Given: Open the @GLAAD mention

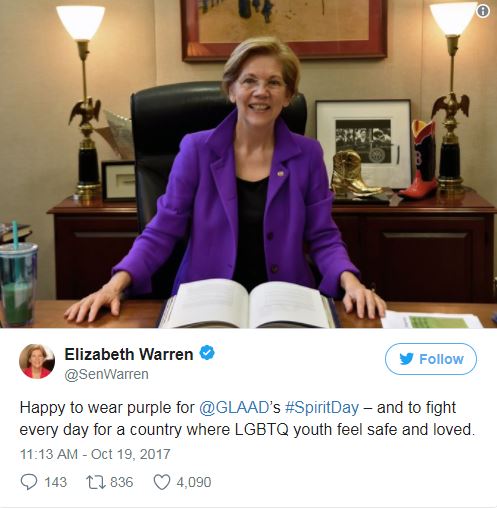Looking at the screenshot, I should [234, 408].
